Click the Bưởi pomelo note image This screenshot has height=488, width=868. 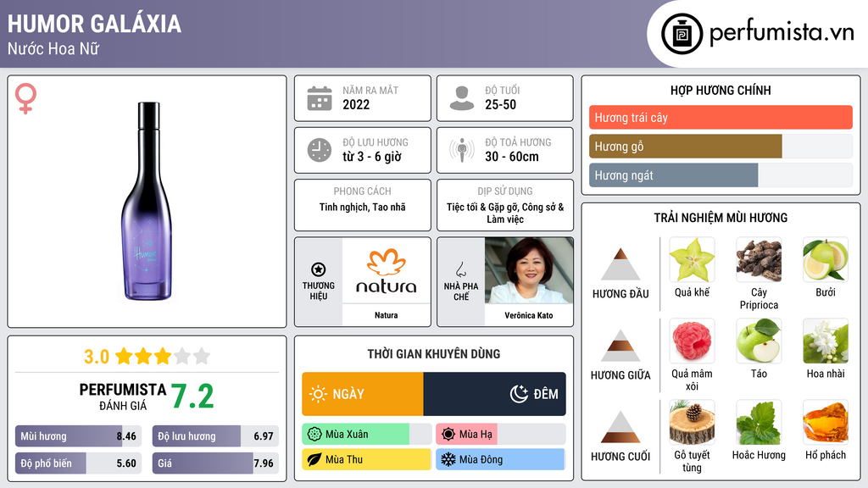[826, 259]
